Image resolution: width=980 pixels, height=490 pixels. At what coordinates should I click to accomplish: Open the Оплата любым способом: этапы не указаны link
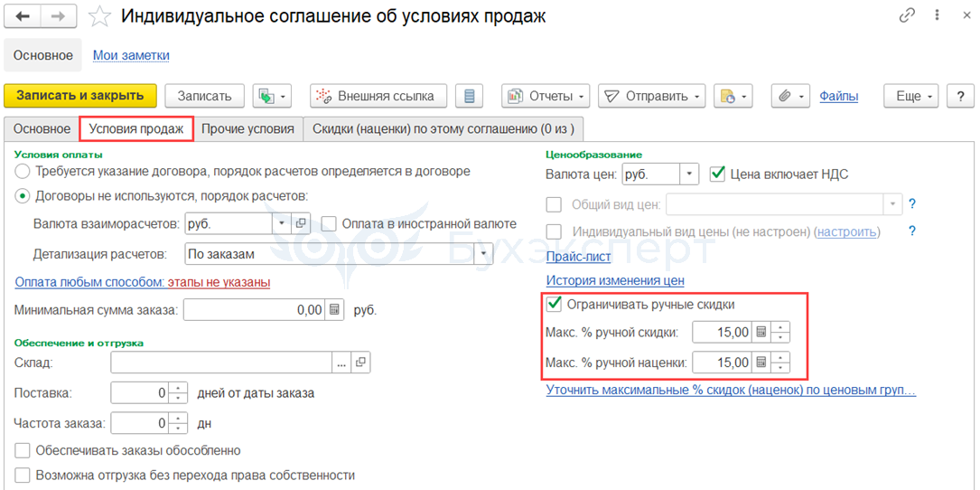coord(143,282)
